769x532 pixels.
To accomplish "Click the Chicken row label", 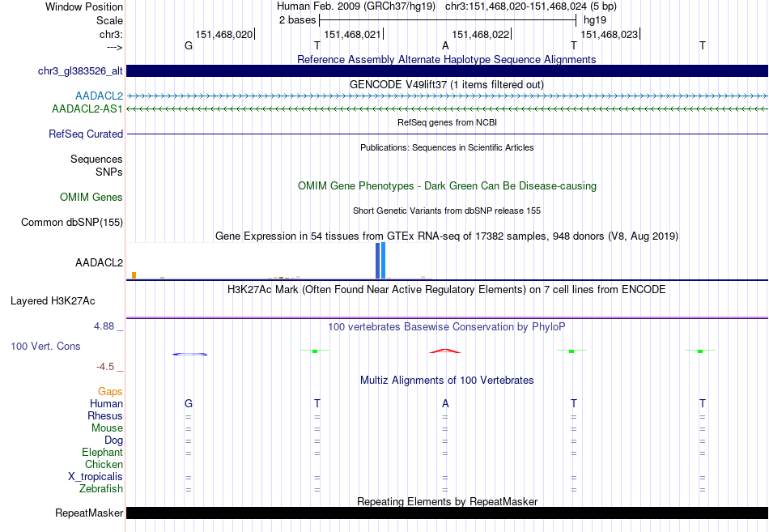I will tap(104, 464).
